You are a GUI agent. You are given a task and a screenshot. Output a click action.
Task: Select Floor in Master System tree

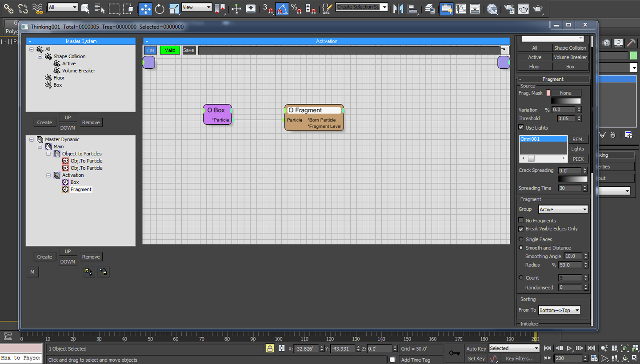click(59, 78)
